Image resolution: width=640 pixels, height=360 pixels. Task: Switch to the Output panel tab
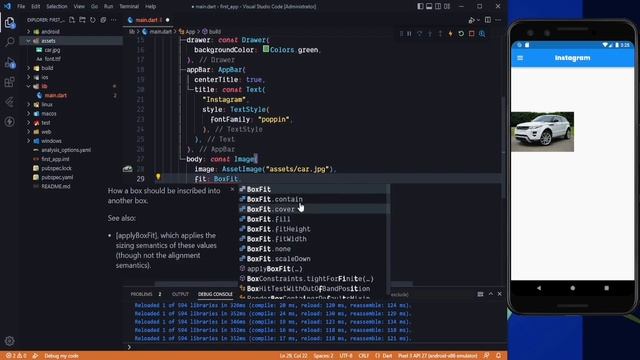[x=180, y=294]
